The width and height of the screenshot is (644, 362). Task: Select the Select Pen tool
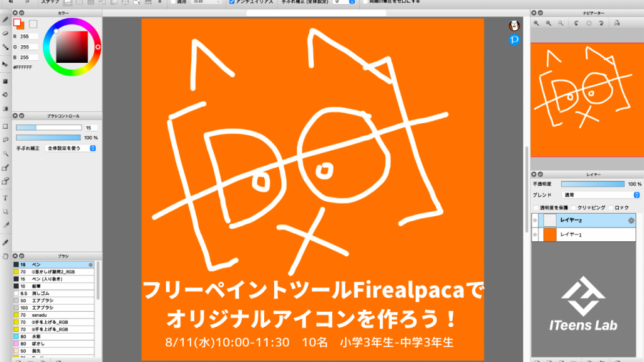5,167
